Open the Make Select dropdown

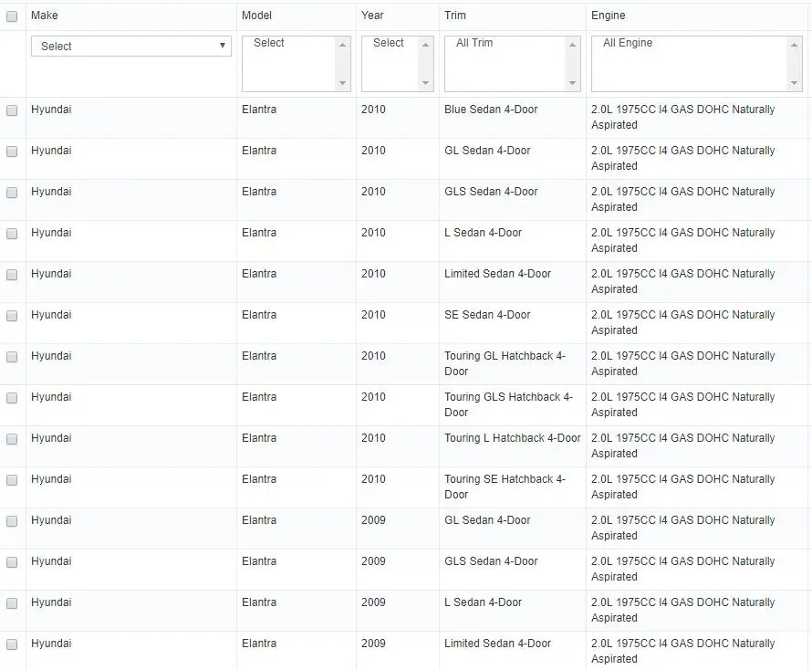point(131,47)
